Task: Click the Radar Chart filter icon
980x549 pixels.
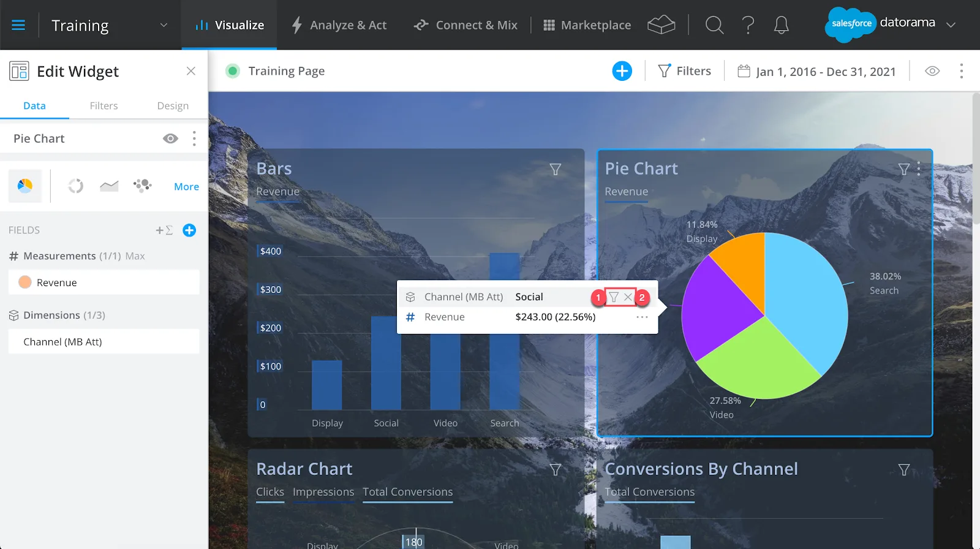Action: (x=556, y=469)
